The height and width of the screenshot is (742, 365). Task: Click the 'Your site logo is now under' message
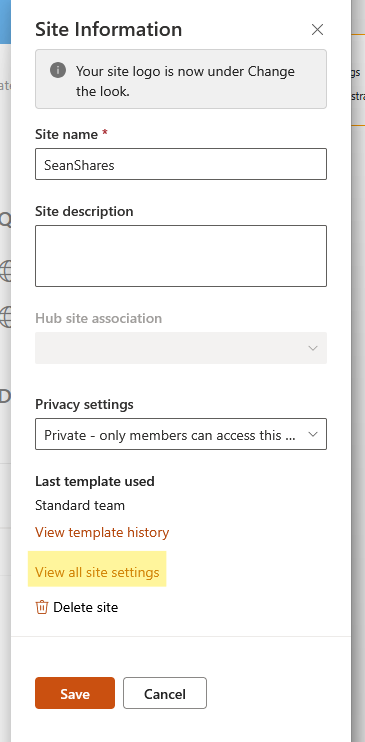pos(185,81)
